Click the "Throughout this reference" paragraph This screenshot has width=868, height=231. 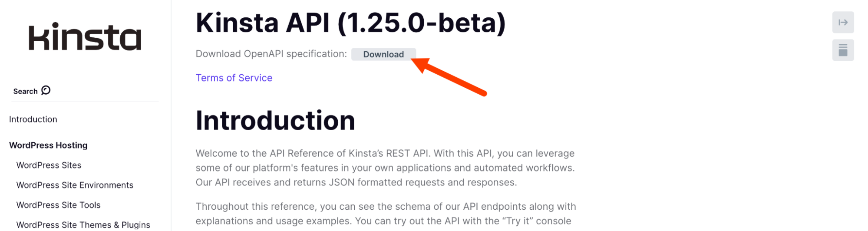(386, 214)
